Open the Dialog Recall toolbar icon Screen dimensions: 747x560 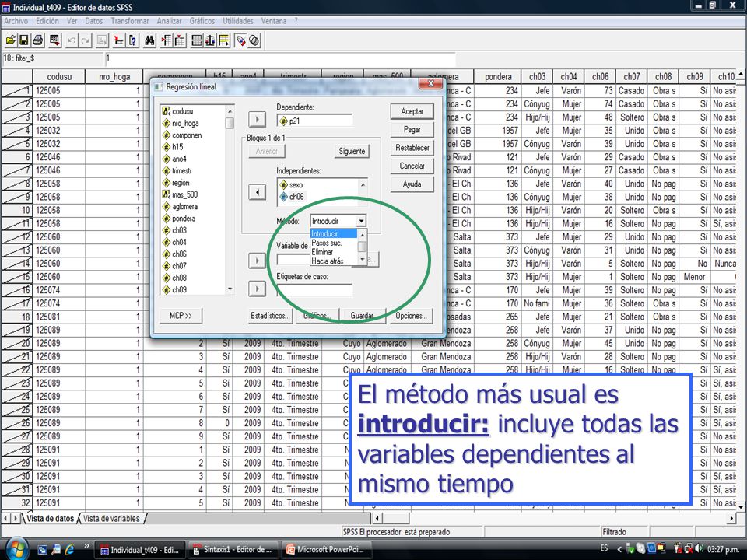coord(54,40)
